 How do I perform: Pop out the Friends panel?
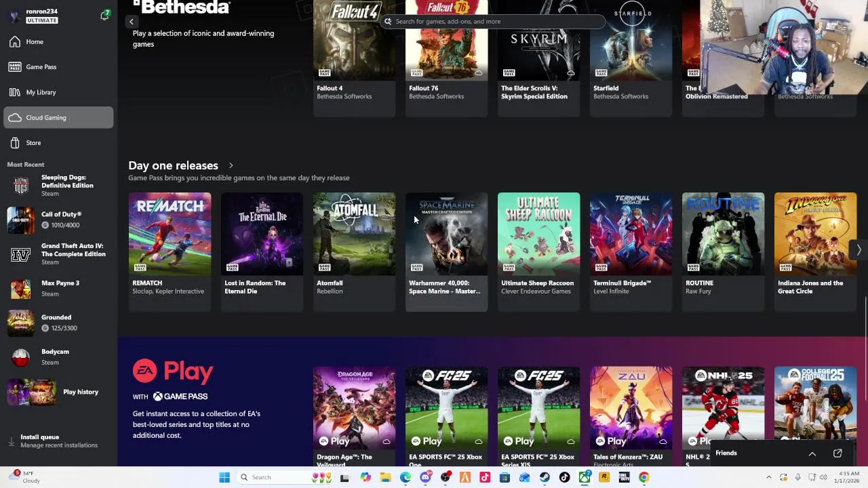tap(837, 453)
